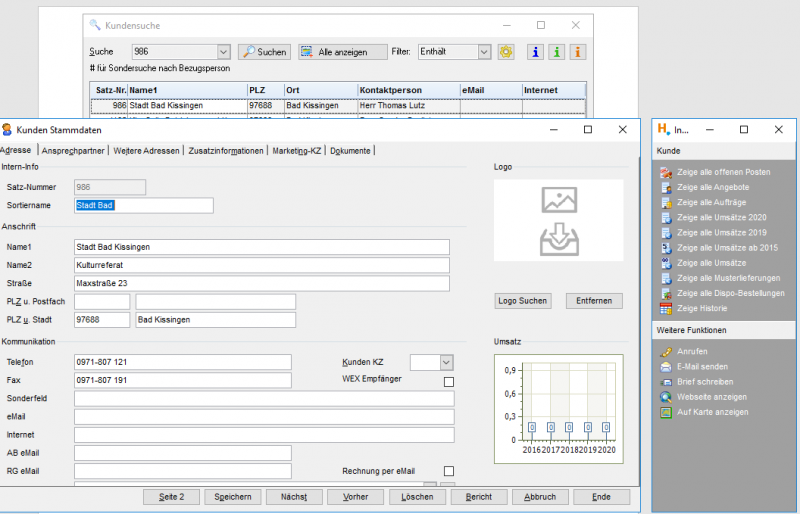The width and height of the screenshot is (800, 514).
Task: Open the Zusatzinformationen tab
Action: 226,151
